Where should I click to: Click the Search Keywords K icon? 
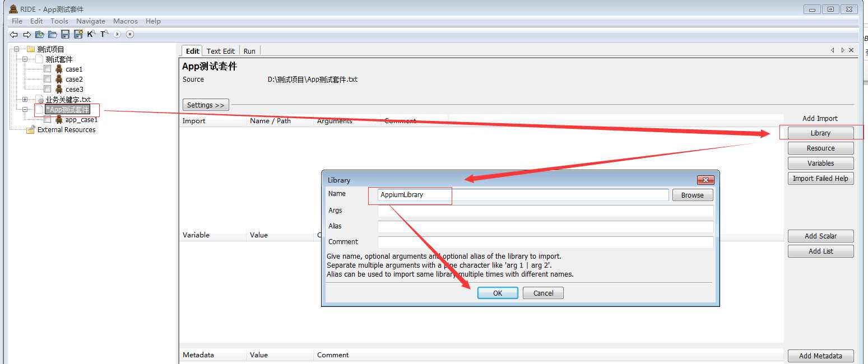tap(91, 34)
